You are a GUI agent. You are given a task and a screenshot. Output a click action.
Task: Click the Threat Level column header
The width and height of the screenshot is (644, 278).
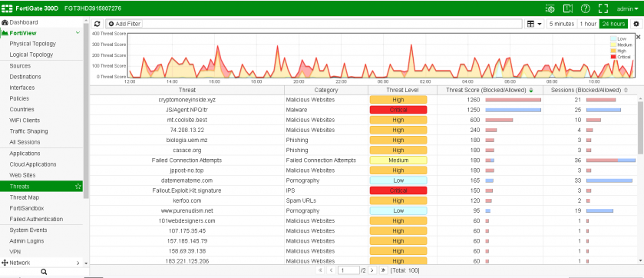pyautogui.click(x=402, y=90)
